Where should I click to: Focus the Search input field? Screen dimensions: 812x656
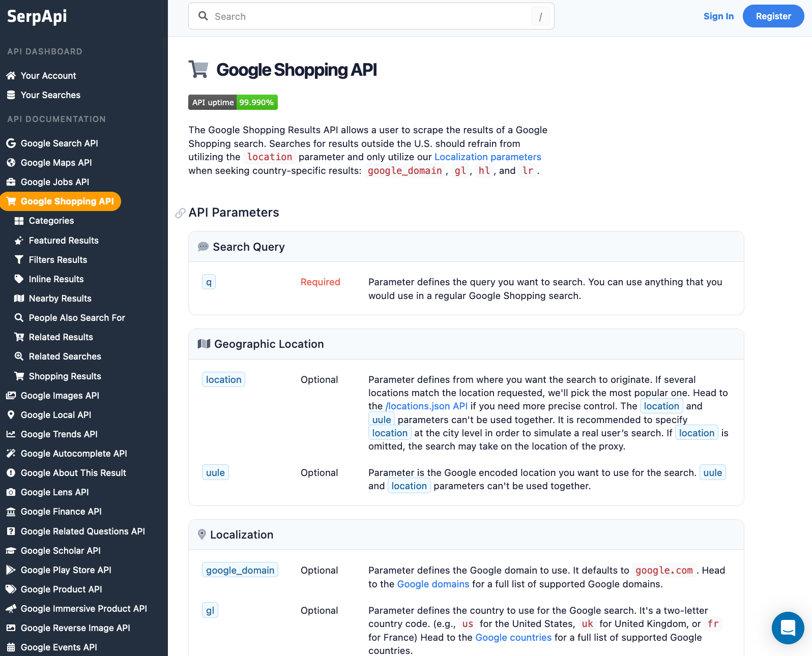(371, 16)
